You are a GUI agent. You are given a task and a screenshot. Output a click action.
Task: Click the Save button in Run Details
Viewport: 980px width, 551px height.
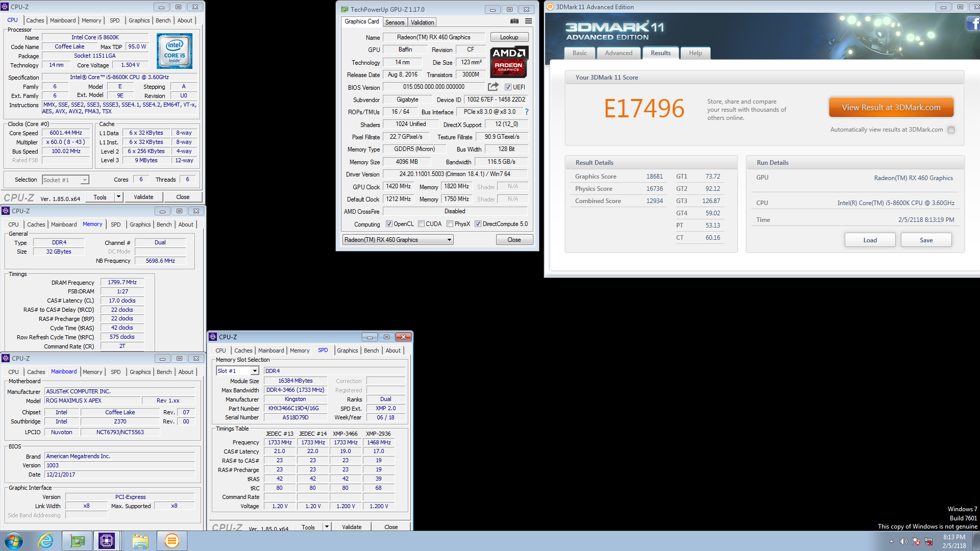[926, 240]
